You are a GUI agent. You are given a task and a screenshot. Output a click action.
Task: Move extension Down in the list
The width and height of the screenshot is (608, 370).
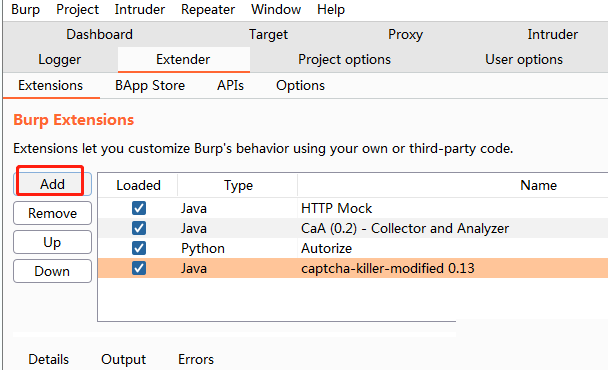pos(52,271)
